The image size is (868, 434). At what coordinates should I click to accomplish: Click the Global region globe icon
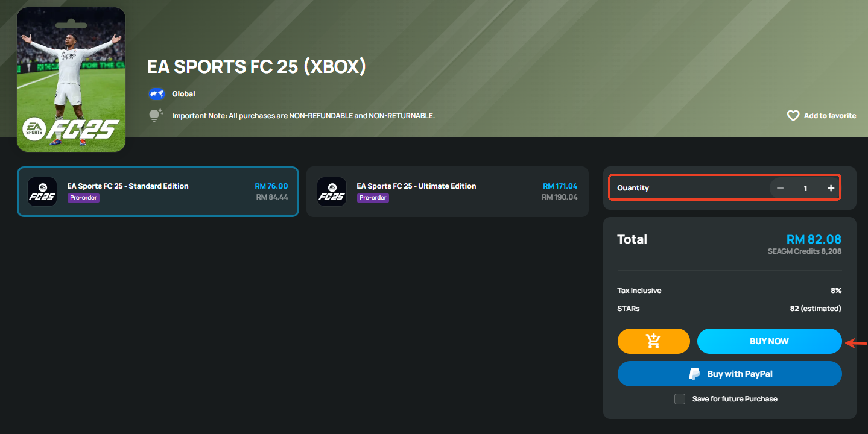[x=157, y=94]
